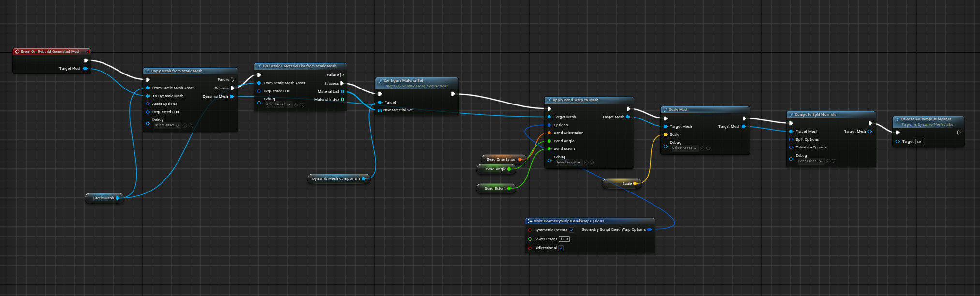The height and width of the screenshot is (296, 980).
Task: Click the Scale input pin on Scale Mesh node
Action: click(x=666, y=134)
